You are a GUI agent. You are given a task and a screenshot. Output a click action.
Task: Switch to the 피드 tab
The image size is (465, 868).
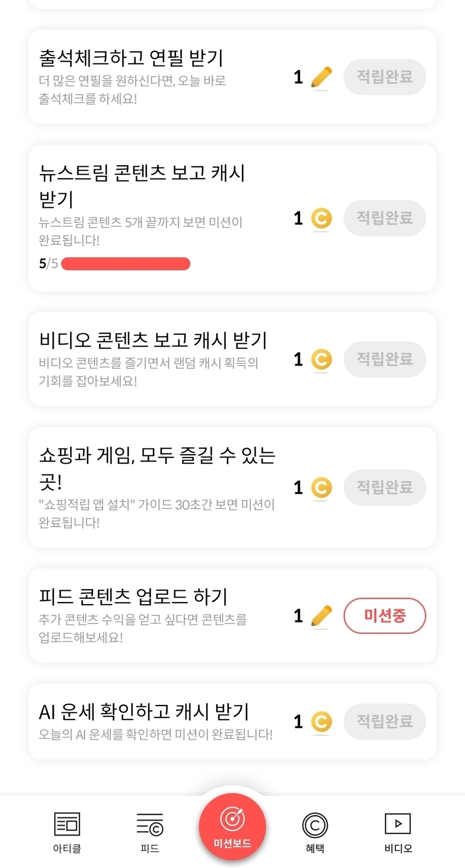pos(150,833)
